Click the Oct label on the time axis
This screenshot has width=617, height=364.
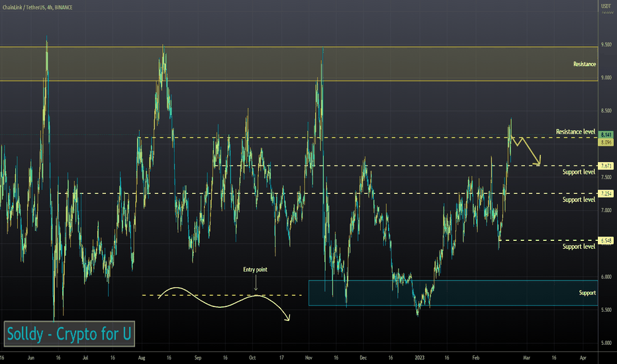point(252,357)
